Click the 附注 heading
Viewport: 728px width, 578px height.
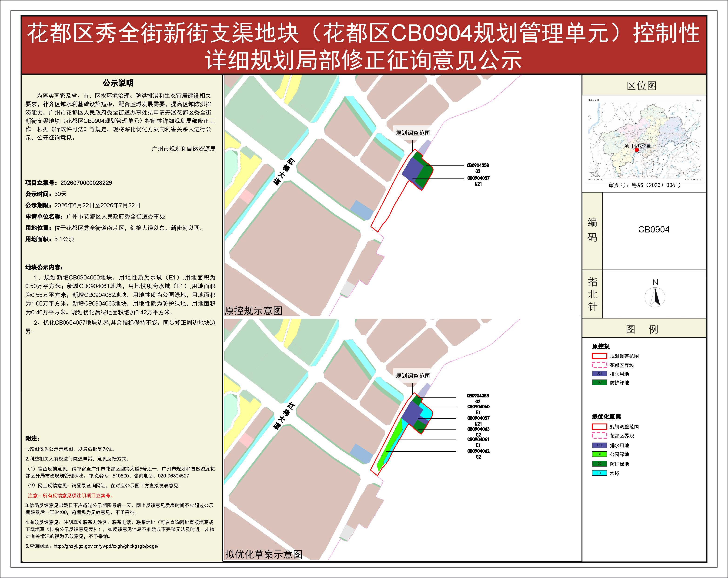(x=32, y=438)
